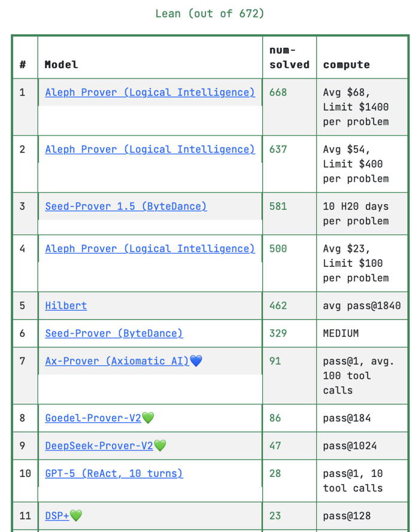Click the compute column header

pyautogui.click(x=347, y=65)
